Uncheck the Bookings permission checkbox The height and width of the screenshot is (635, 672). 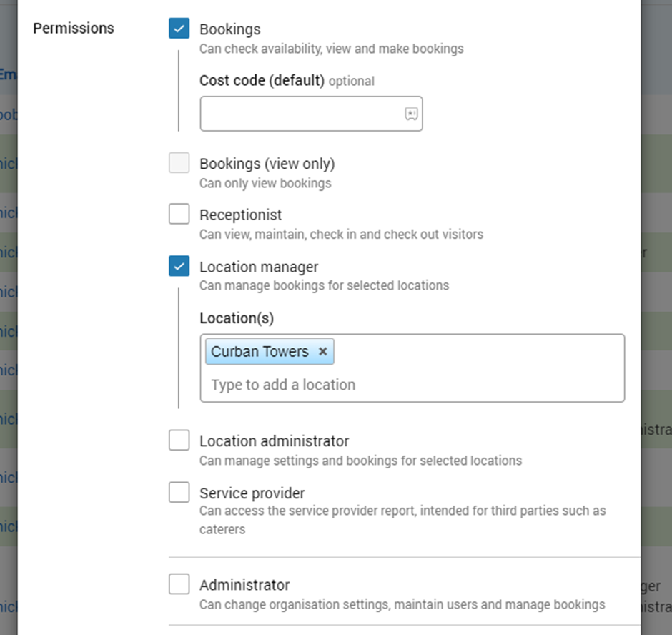point(179,29)
